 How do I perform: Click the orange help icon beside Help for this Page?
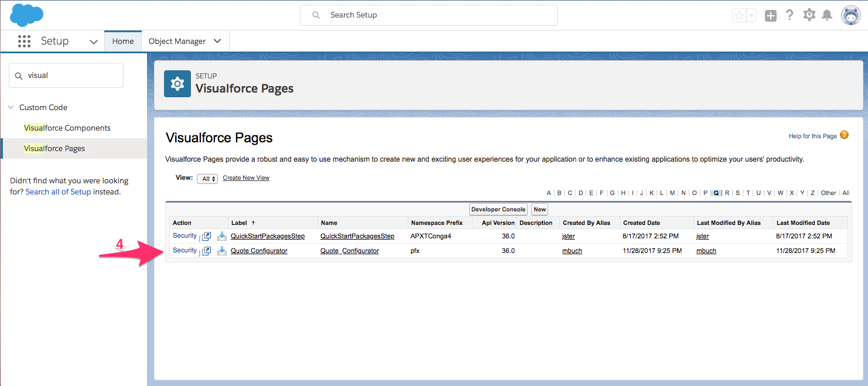coord(844,135)
